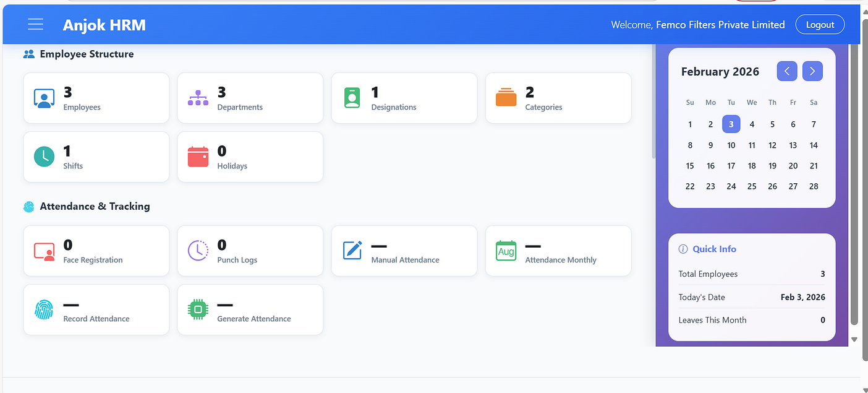
Task: Click the Shifts clock icon
Action: tap(44, 157)
